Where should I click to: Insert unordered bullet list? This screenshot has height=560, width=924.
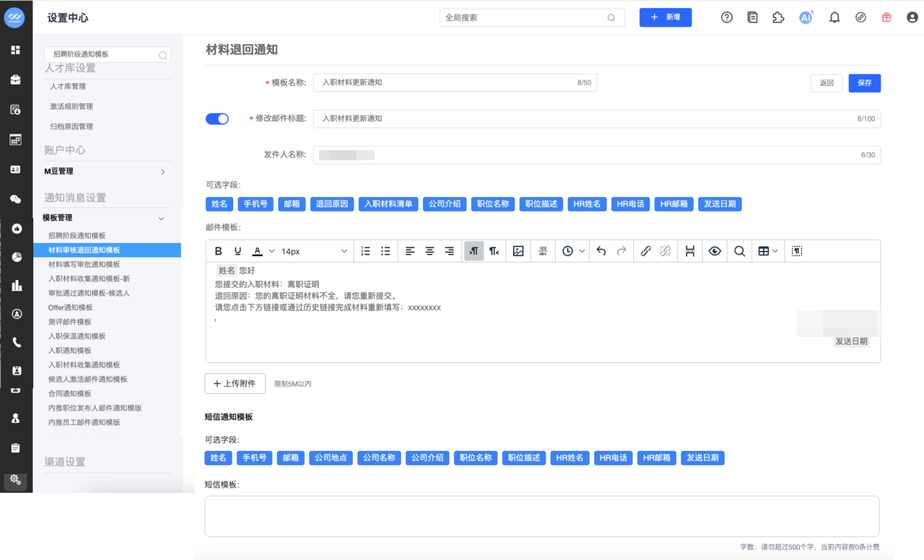tap(385, 251)
